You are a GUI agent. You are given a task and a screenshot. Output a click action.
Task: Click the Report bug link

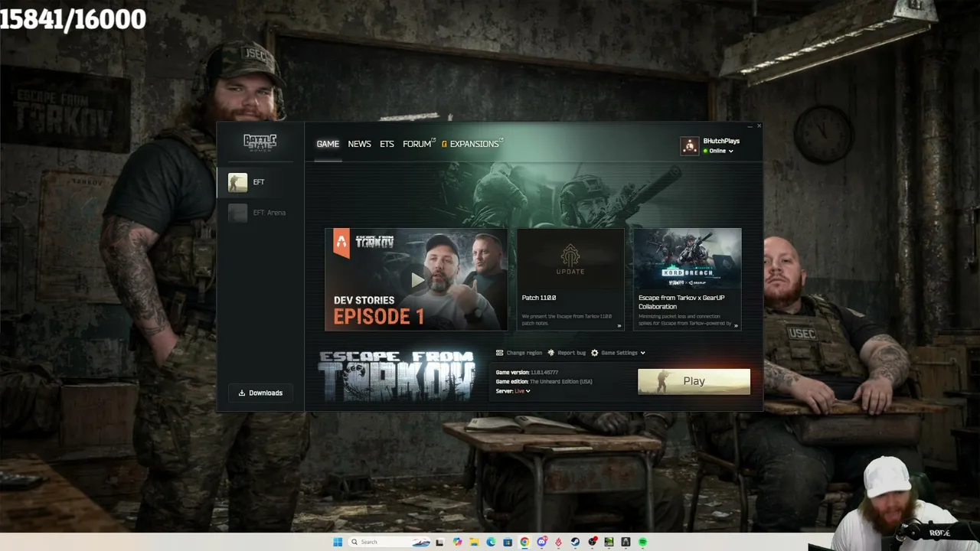click(571, 353)
